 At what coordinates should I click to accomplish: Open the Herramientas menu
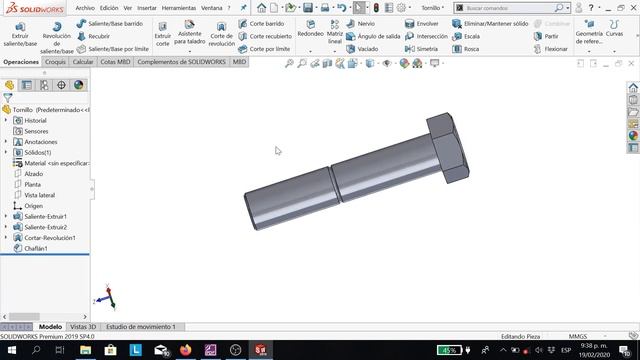click(x=179, y=8)
